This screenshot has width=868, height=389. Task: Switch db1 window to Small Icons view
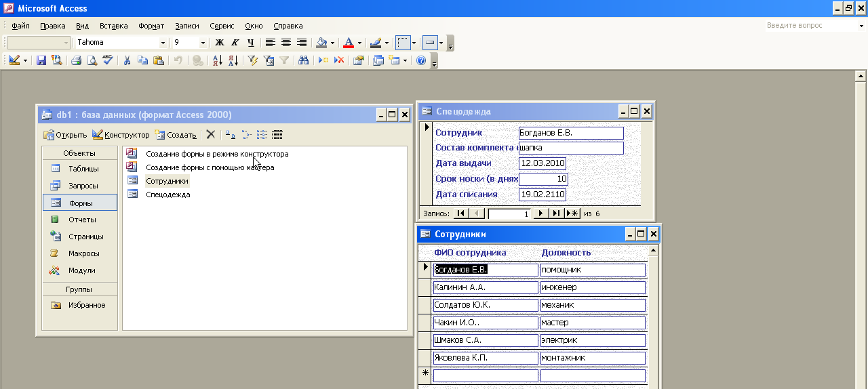tap(245, 134)
